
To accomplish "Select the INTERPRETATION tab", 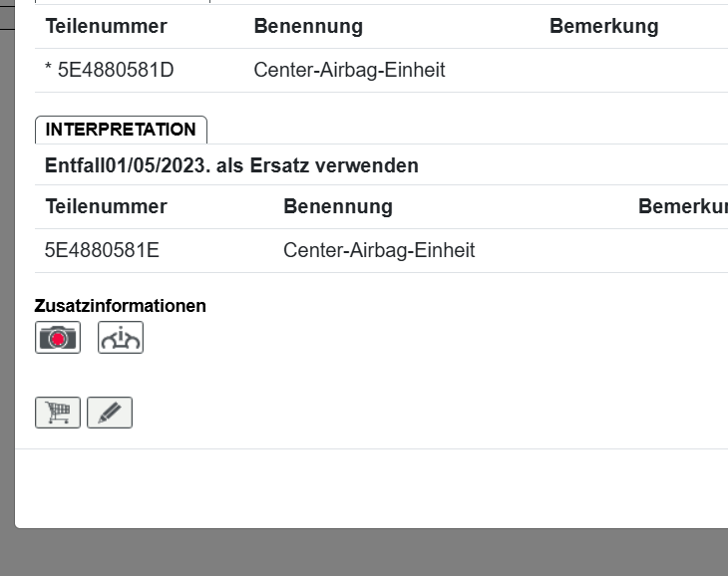I will point(121,130).
